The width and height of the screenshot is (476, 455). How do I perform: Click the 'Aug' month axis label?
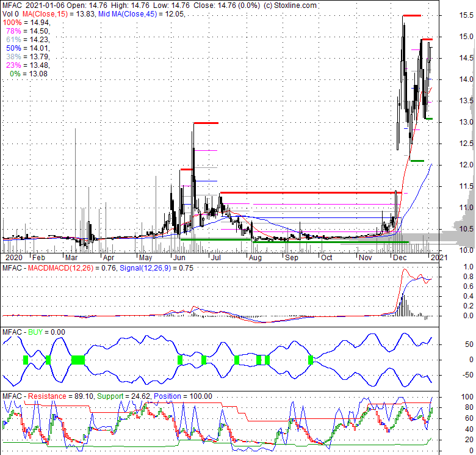254,258
